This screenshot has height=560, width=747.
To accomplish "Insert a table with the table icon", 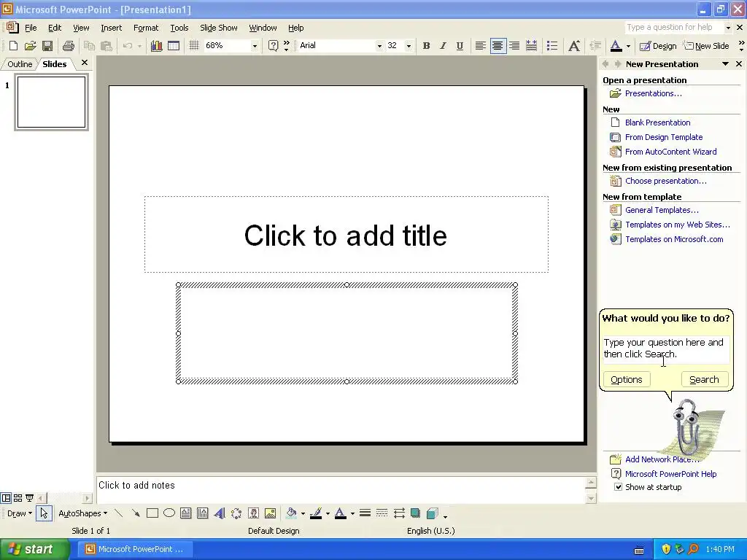I will tap(174, 46).
